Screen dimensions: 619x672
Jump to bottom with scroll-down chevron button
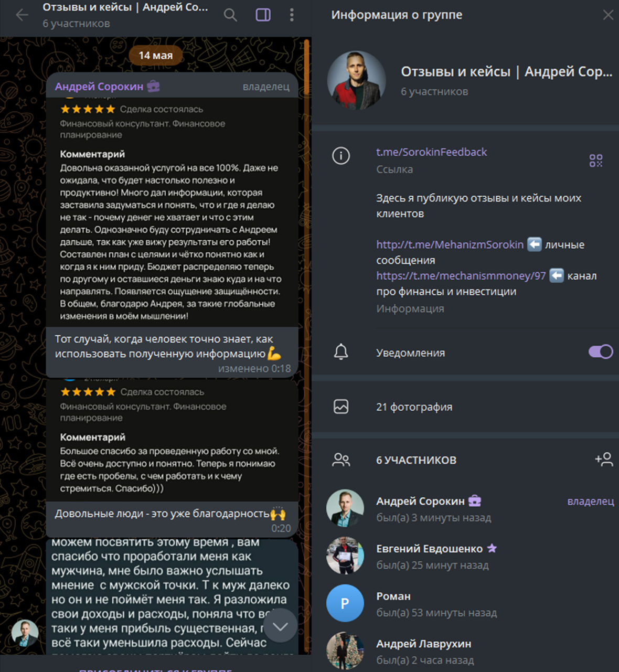click(x=280, y=626)
